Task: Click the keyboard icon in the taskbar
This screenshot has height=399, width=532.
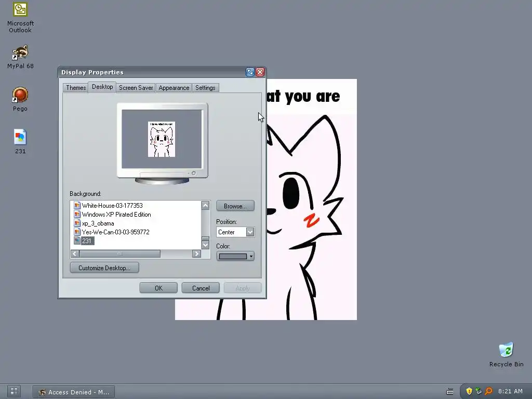Action: point(449,392)
